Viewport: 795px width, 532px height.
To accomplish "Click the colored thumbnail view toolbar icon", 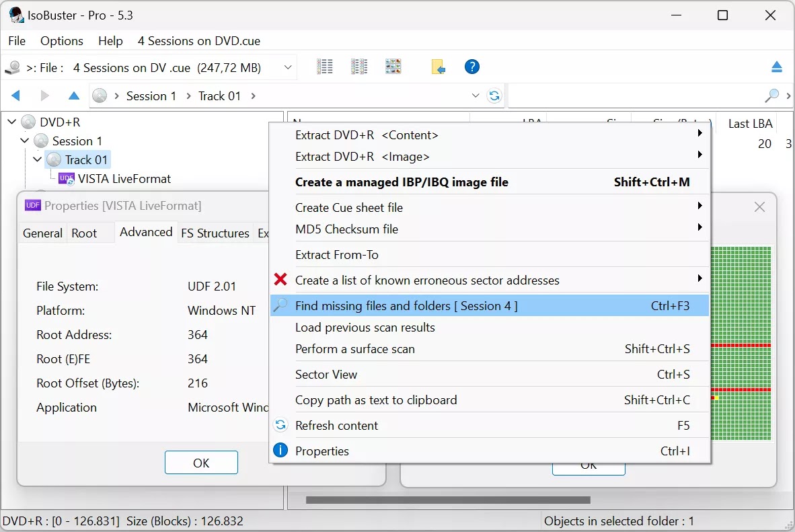I will pos(393,67).
